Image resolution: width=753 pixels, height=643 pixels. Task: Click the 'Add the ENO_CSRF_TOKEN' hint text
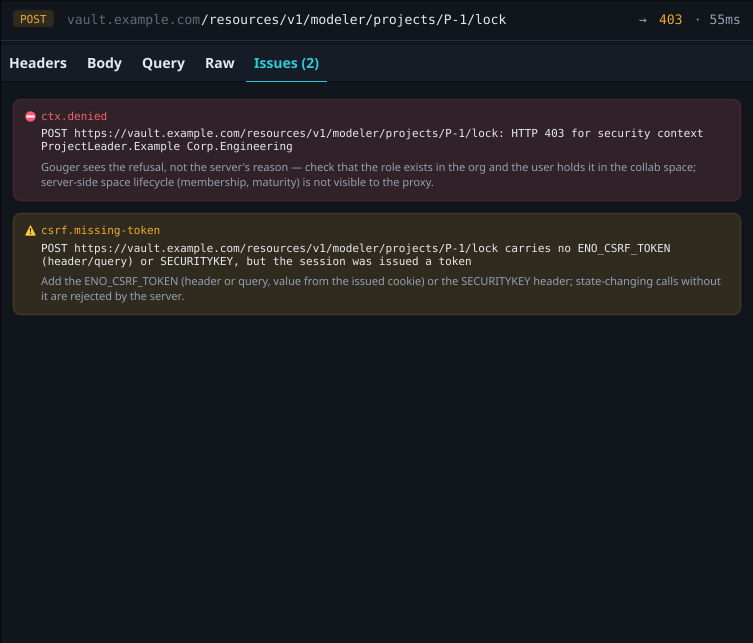(381, 289)
